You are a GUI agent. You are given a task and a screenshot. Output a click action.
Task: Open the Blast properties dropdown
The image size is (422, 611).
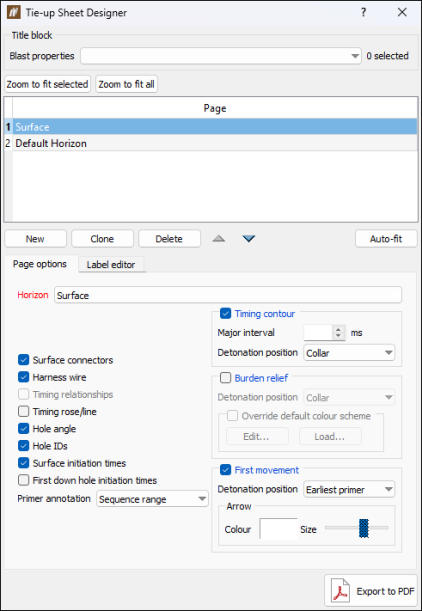tap(221, 56)
